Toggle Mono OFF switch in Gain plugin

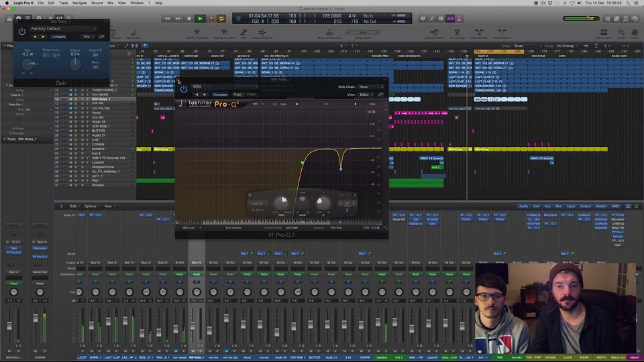click(95, 67)
